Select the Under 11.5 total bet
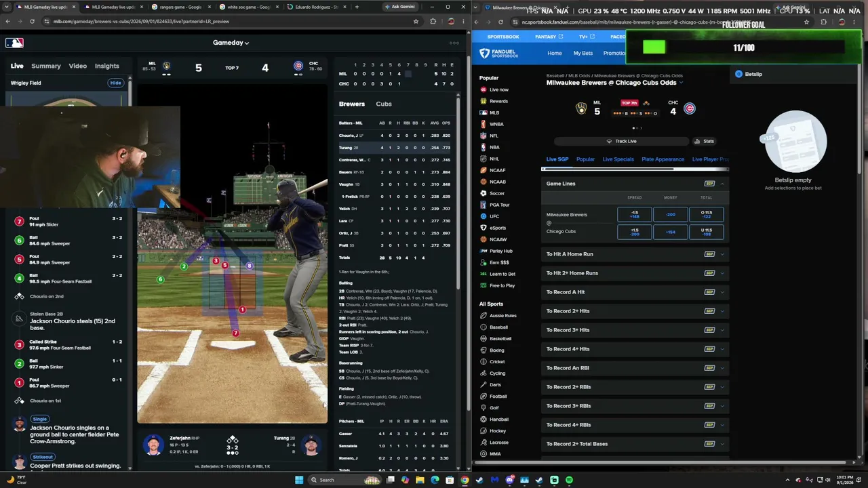This screenshot has width=868, height=488. coord(706,232)
